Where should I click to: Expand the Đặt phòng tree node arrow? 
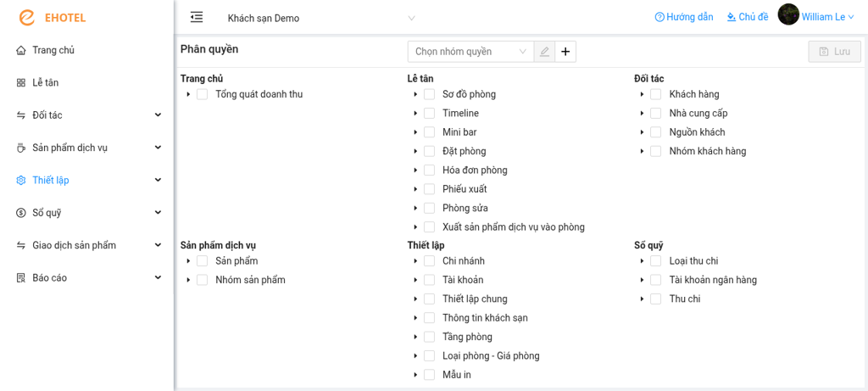(x=415, y=151)
